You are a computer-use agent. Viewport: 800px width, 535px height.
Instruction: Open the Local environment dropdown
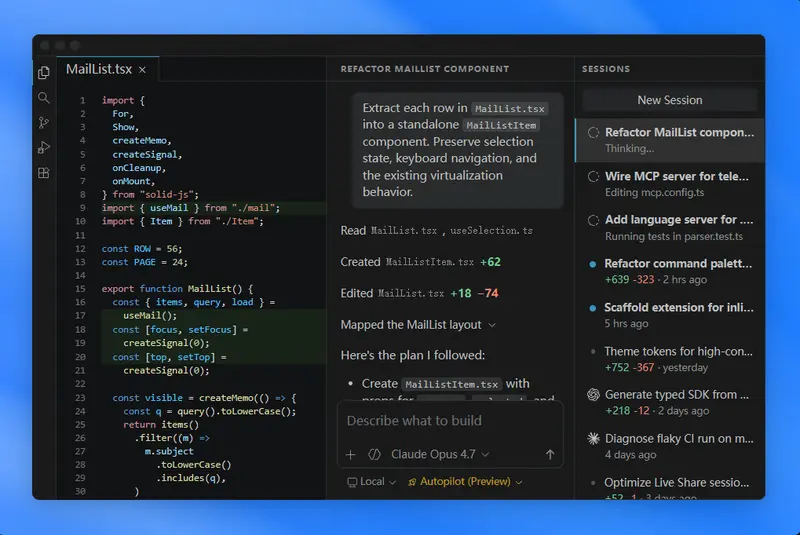click(x=371, y=481)
